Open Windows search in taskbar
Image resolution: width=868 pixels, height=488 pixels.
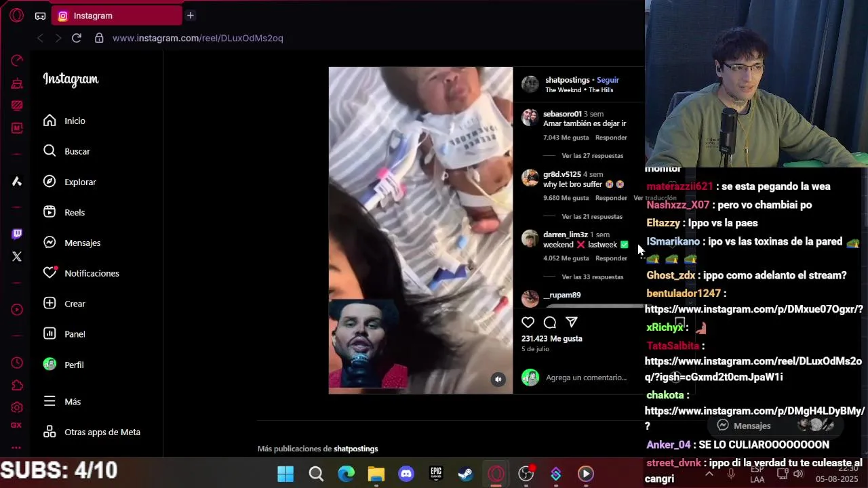(316, 474)
